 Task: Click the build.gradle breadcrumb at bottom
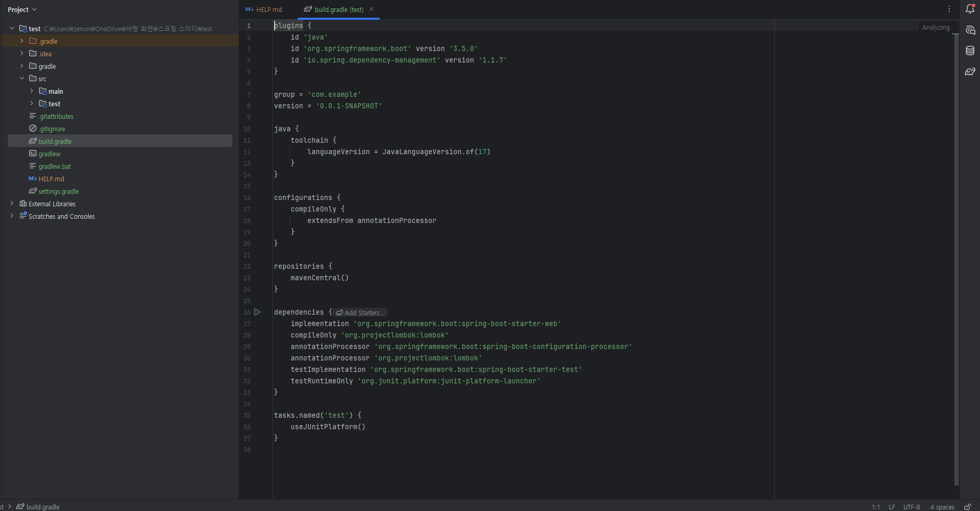tap(43, 507)
